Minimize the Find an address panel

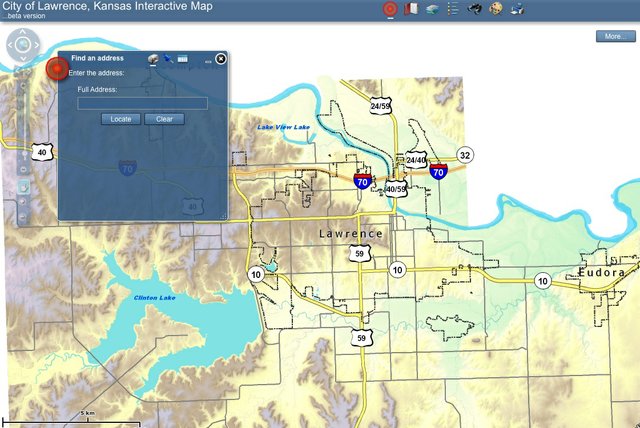click(x=208, y=61)
